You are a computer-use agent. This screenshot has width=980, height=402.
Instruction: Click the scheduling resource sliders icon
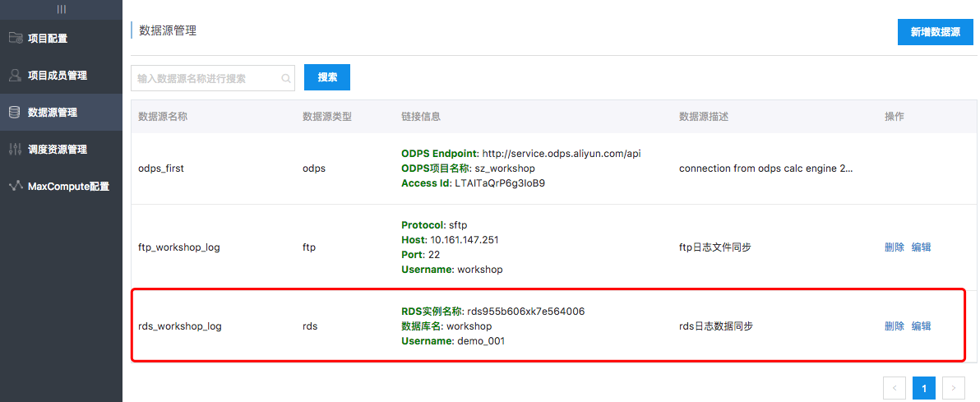pos(15,149)
